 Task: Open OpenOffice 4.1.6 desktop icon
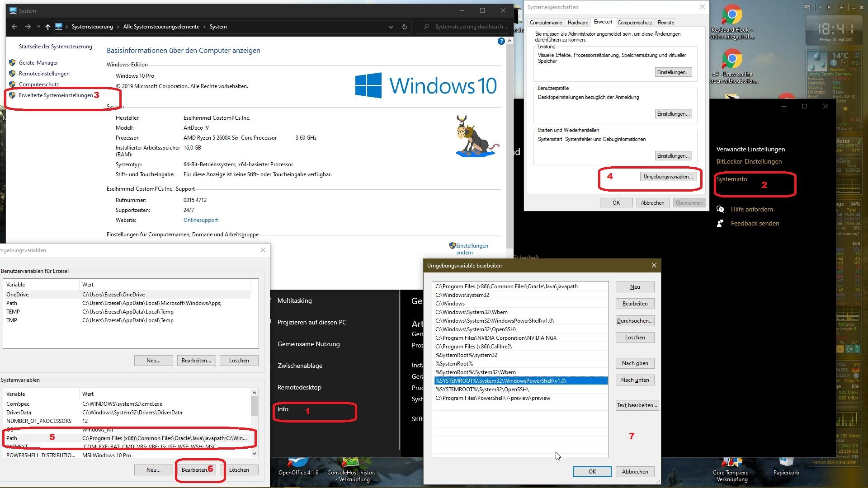pos(298,467)
